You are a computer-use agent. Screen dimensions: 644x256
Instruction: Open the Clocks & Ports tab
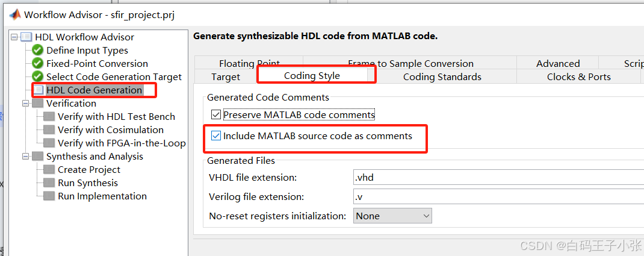[578, 76]
